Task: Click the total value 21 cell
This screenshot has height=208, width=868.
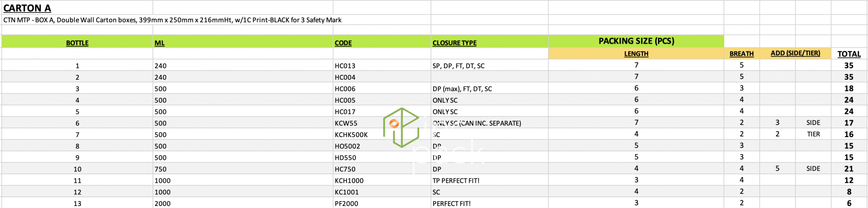Action: point(849,169)
